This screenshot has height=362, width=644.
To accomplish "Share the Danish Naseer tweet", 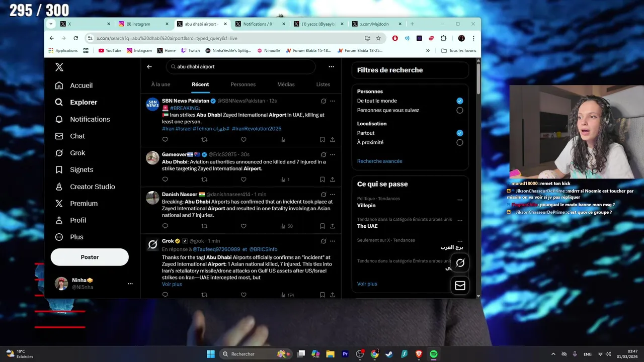I will 333,226.
